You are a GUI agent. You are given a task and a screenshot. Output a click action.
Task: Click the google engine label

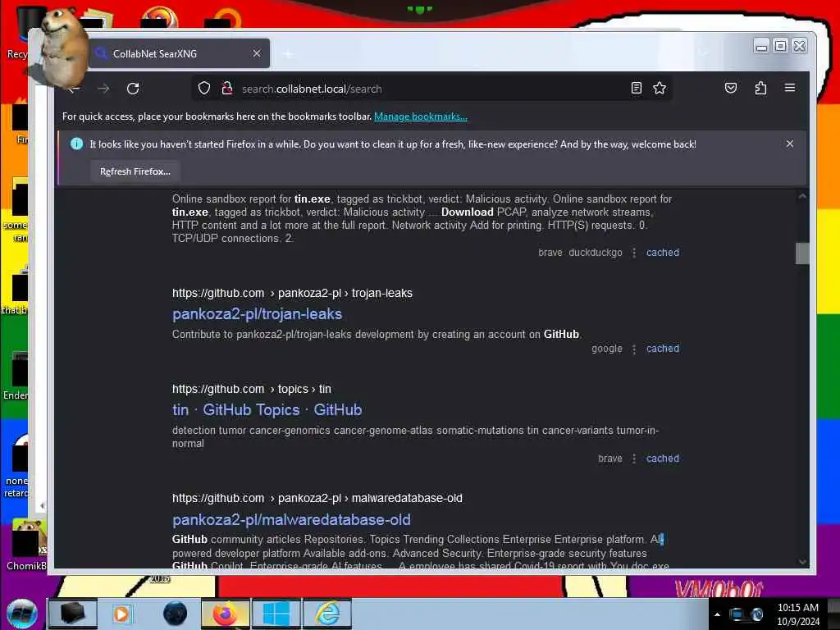pos(607,348)
